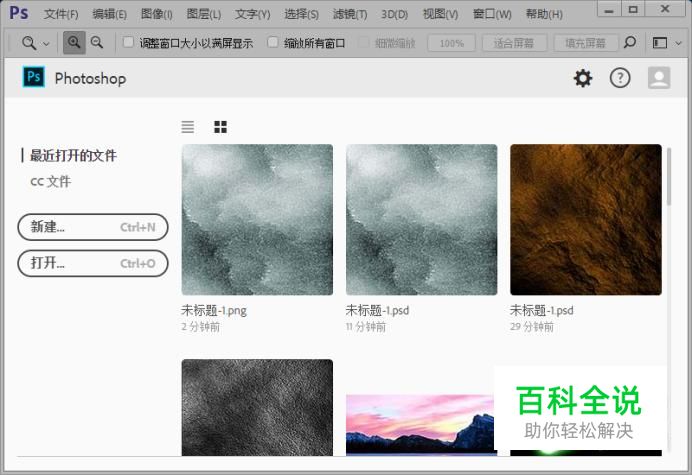Open the zoom tool preset picker
Image resolution: width=692 pixels, height=475 pixels.
pyautogui.click(x=46, y=44)
